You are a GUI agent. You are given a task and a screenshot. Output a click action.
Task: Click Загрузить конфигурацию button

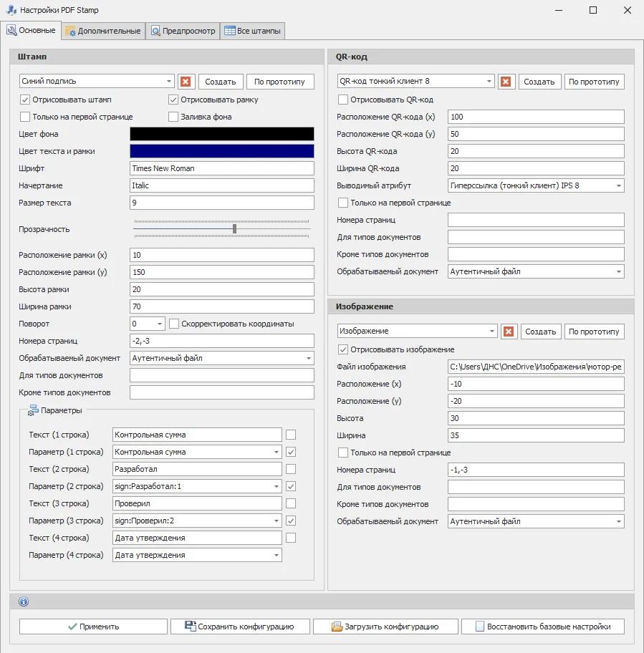(385, 627)
